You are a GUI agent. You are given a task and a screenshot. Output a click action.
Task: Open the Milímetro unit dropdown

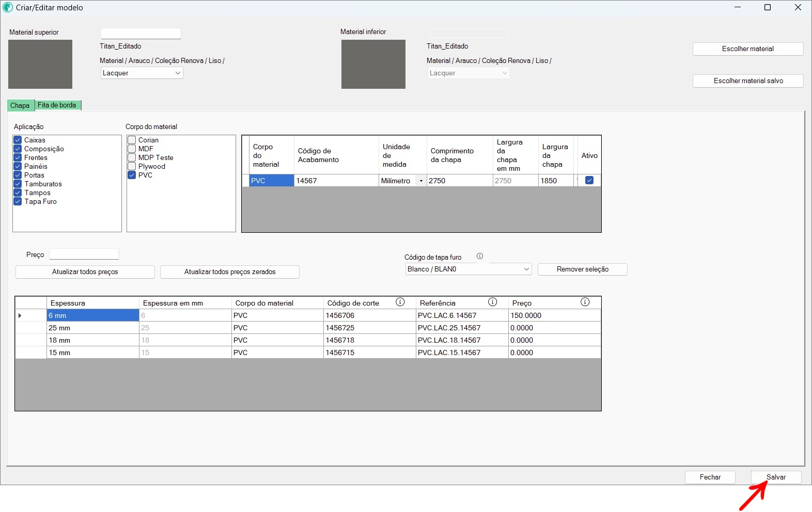pos(421,181)
